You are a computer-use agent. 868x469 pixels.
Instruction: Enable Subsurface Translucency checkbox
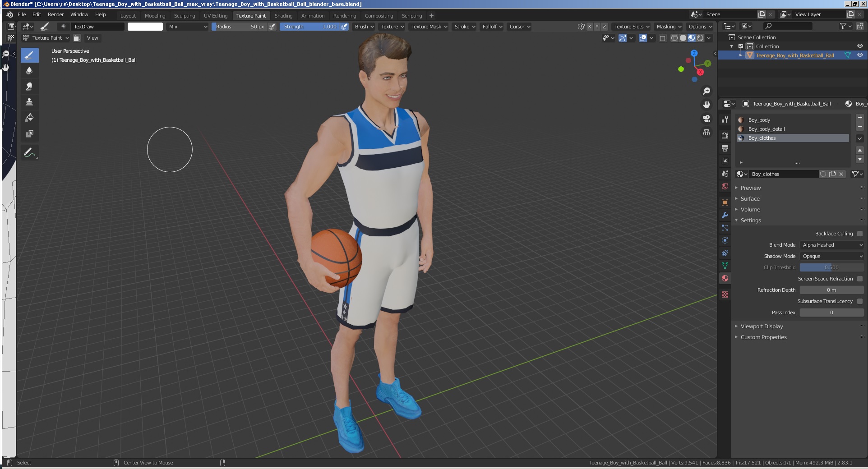[x=860, y=301]
